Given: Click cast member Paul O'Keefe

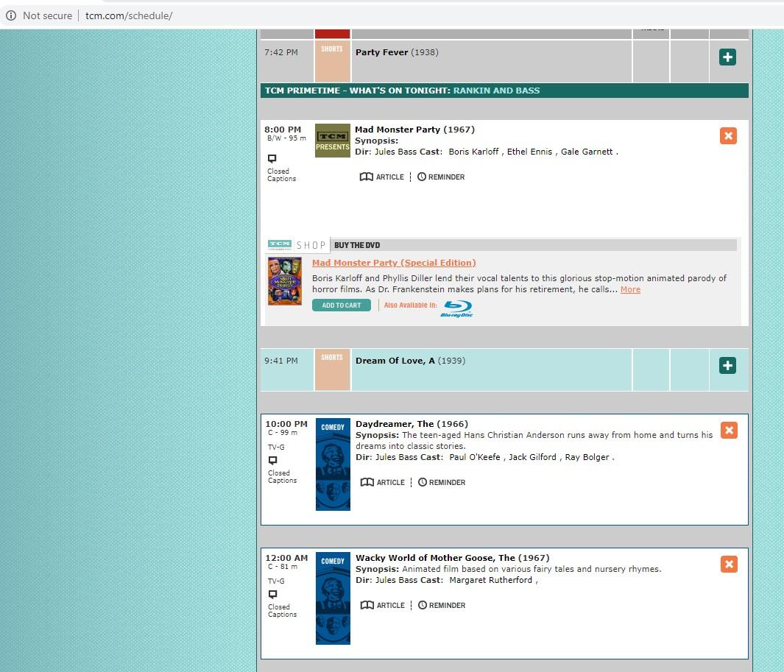Looking at the screenshot, I should 475,457.
